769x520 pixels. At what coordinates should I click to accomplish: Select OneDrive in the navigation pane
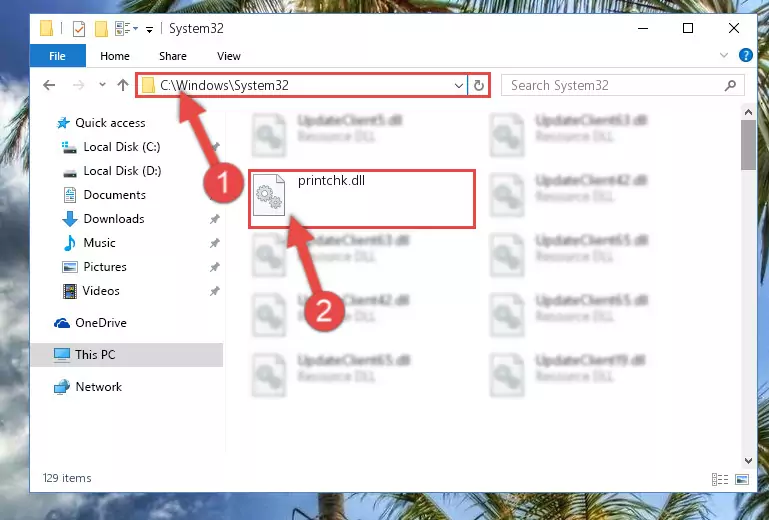(101, 323)
